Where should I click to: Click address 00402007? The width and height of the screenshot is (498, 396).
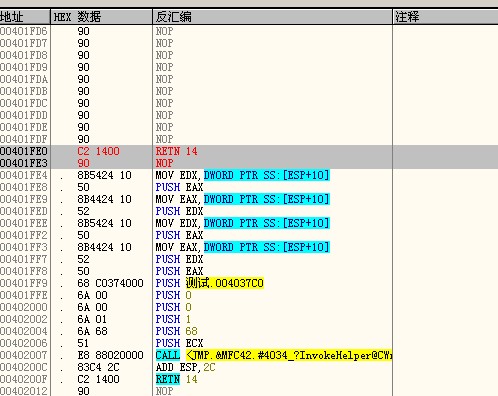24,355
